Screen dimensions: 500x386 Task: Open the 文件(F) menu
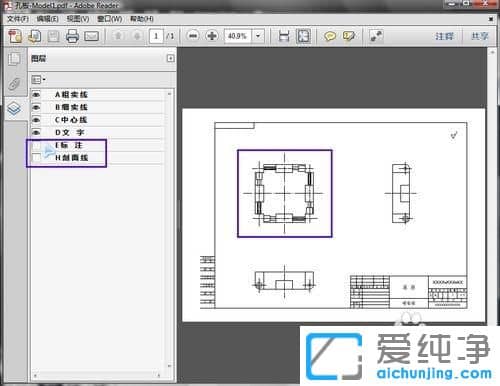18,19
